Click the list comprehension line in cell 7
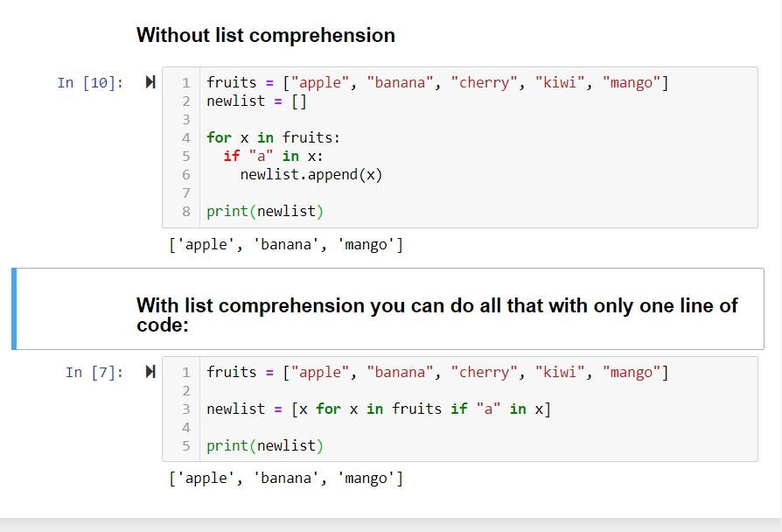 click(x=378, y=409)
